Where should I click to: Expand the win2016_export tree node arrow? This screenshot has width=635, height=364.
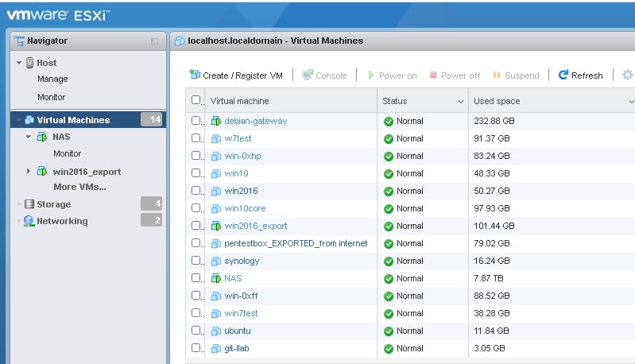pyautogui.click(x=29, y=171)
